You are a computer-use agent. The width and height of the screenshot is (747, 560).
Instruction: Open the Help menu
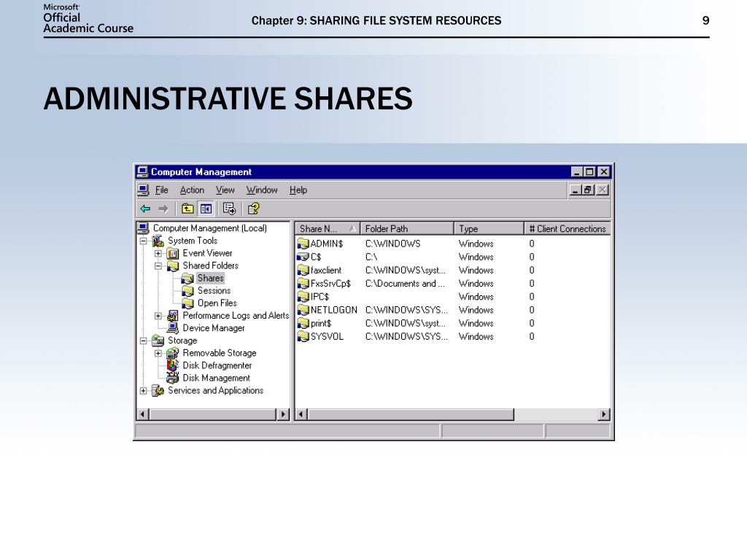point(298,190)
